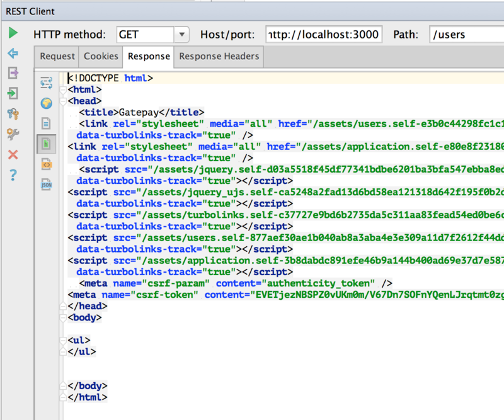This screenshot has height=420, width=504.
Task: Run the HTTP request with green play button
Action: pos(13,33)
